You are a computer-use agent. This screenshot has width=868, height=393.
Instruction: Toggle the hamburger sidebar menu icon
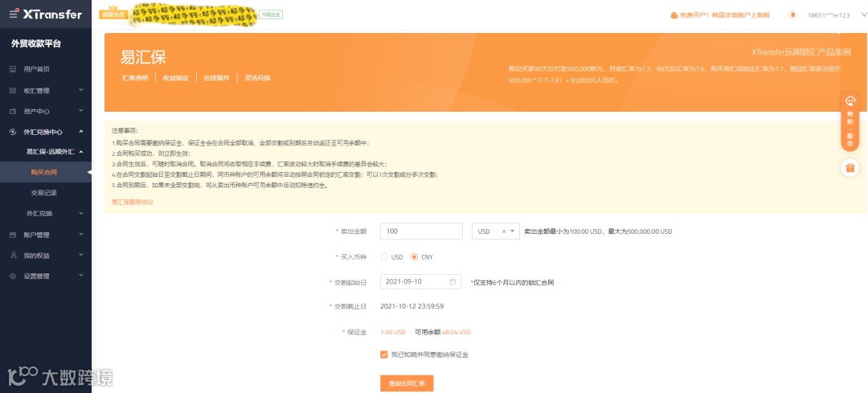pos(14,15)
